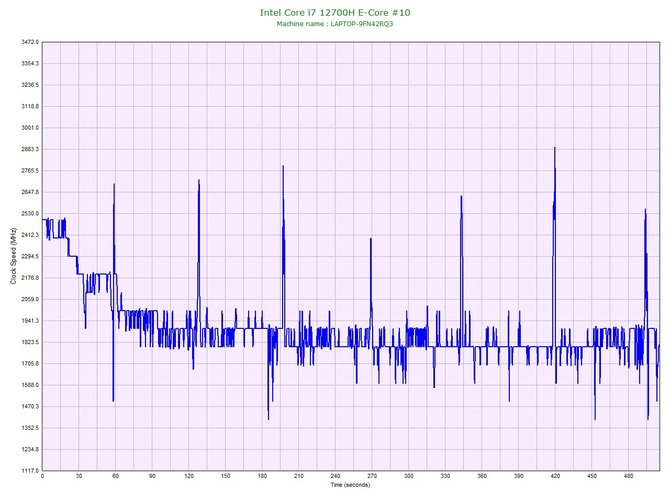The height and width of the screenshot is (502, 670).
Task: Click the 30 tick on the time axis
Action: 79,476
